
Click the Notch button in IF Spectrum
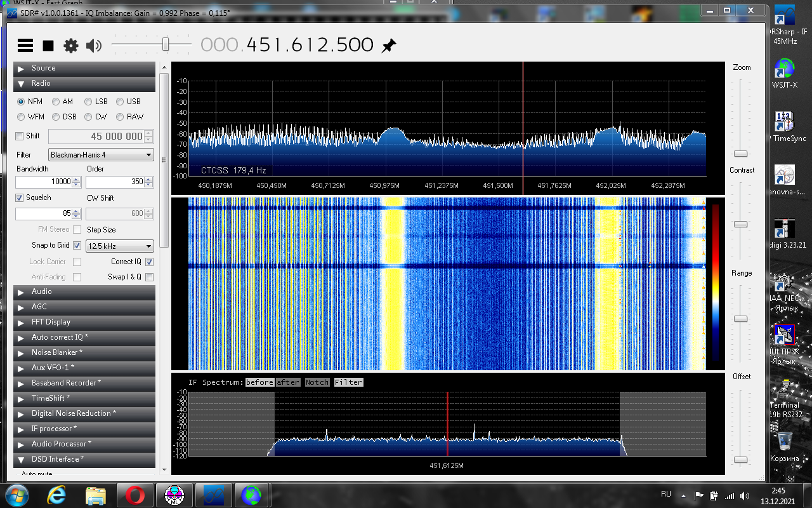[x=317, y=382]
